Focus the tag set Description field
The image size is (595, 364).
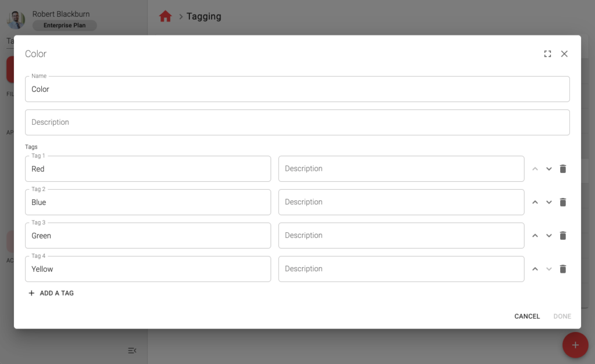[297, 122]
